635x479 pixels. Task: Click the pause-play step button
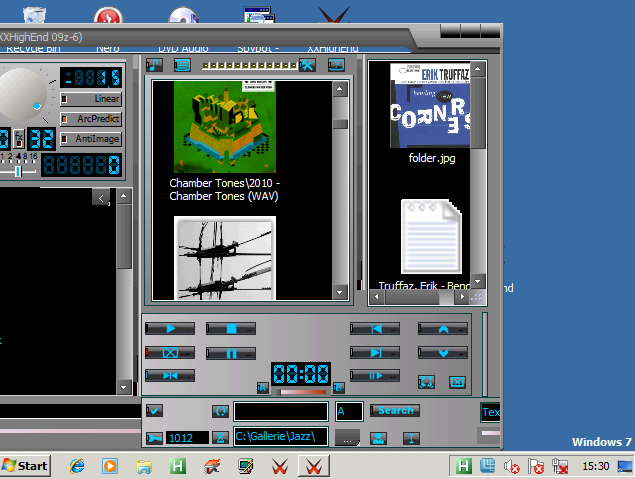point(375,375)
